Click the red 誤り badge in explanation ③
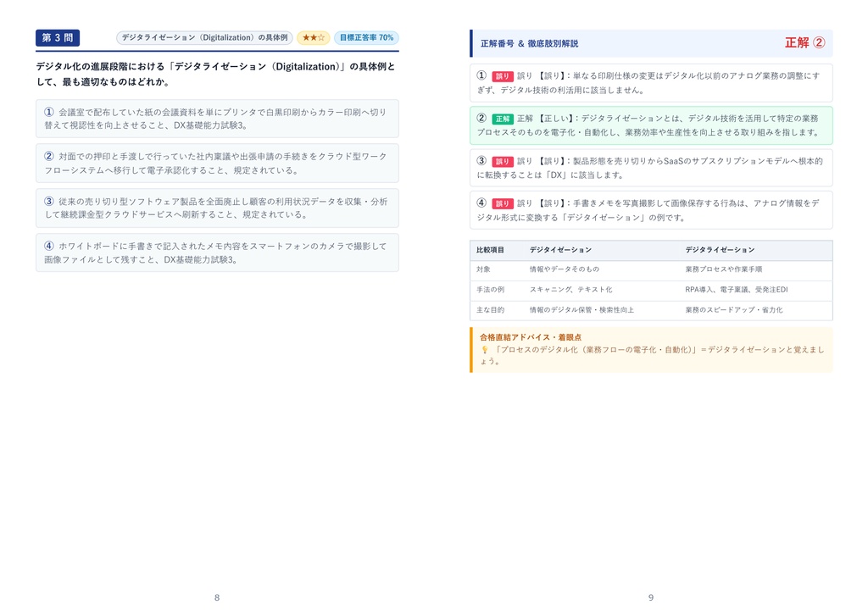This screenshot has height=616, width=868. (x=503, y=162)
